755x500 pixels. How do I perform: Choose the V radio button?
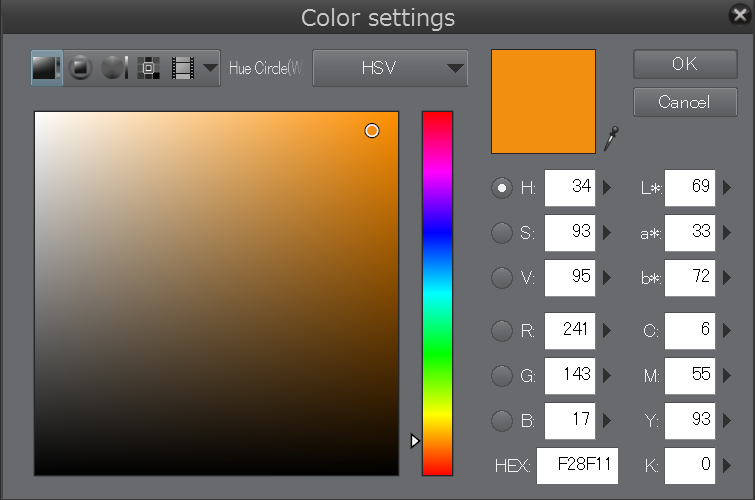pyautogui.click(x=502, y=279)
